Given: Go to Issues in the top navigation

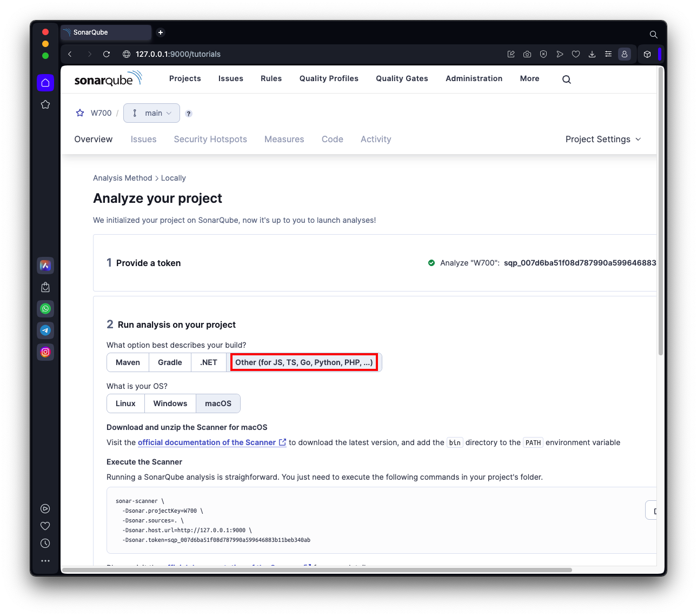Looking at the screenshot, I should [x=231, y=78].
